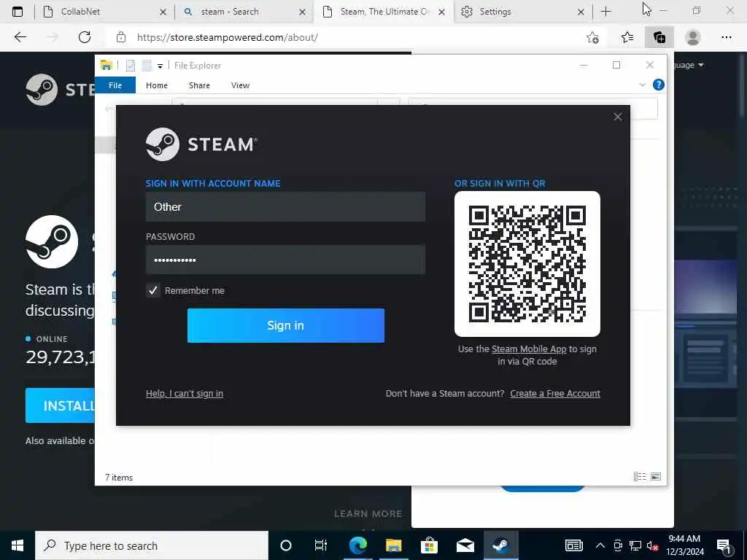
Task: Open the Create a Free Account link
Action: pyautogui.click(x=555, y=393)
